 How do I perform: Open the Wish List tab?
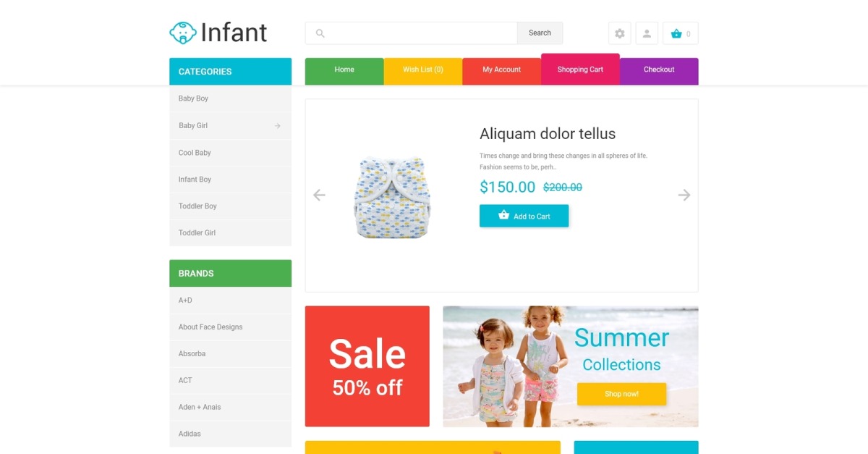click(x=423, y=70)
